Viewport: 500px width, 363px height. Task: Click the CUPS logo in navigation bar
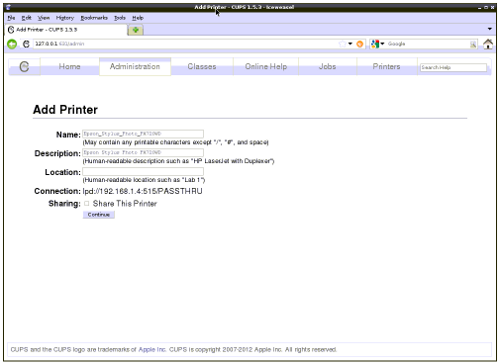24,66
